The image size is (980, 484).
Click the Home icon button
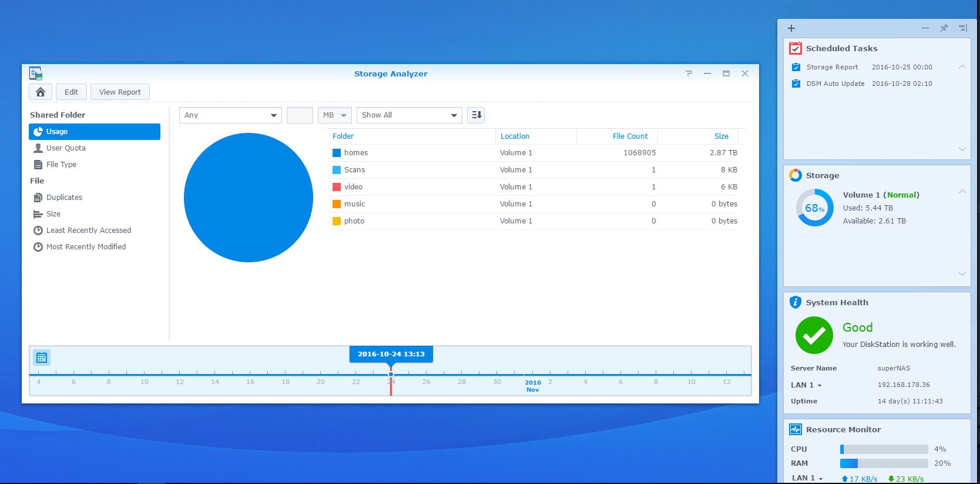(x=41, y=92)
